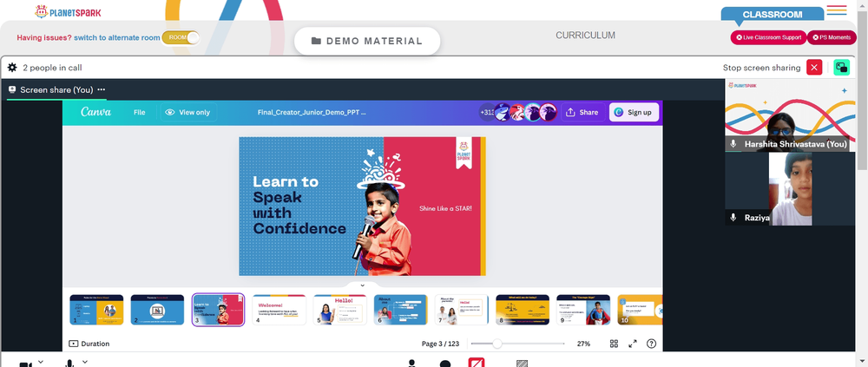Adjust the Canva zoom slider handle

(497, 344)
